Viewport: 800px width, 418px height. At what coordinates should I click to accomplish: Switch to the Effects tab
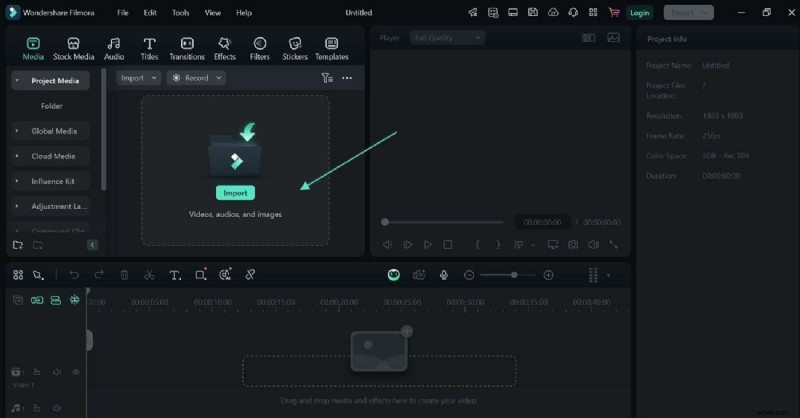224,49
